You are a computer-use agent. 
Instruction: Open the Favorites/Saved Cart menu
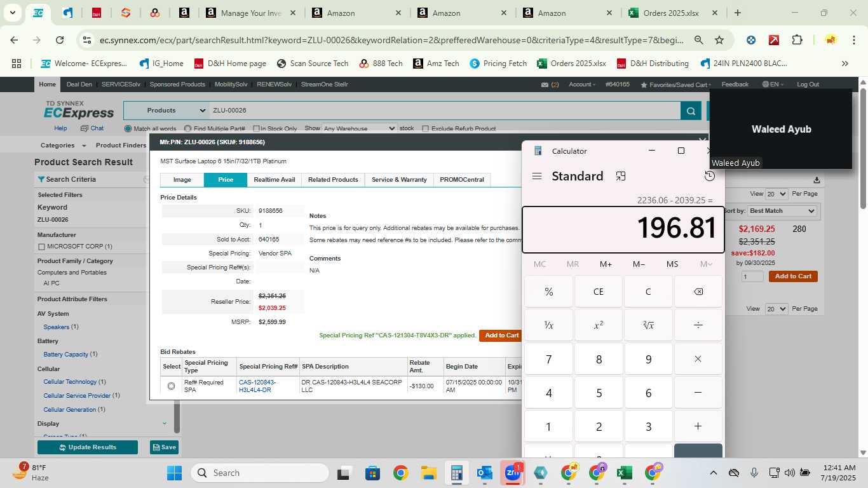(677, 85)
